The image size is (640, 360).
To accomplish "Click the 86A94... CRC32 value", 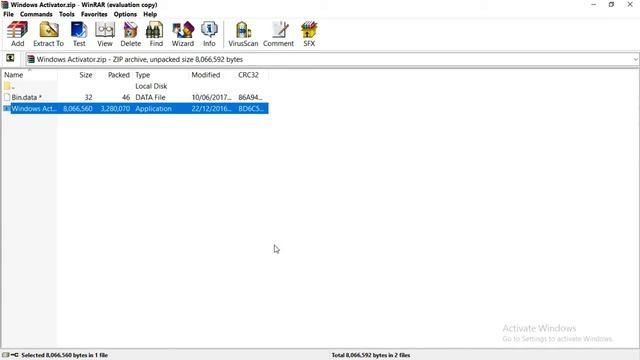I will coord(250,97).
